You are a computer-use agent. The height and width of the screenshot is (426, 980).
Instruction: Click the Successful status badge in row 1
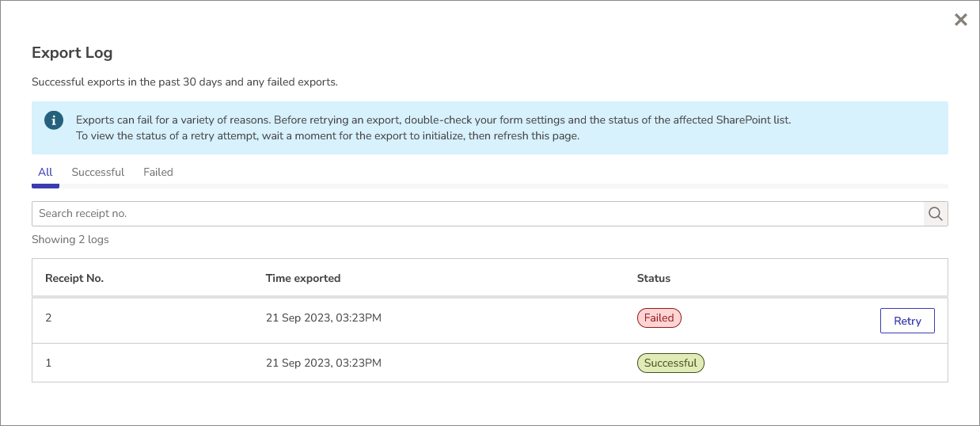point(670,363)
